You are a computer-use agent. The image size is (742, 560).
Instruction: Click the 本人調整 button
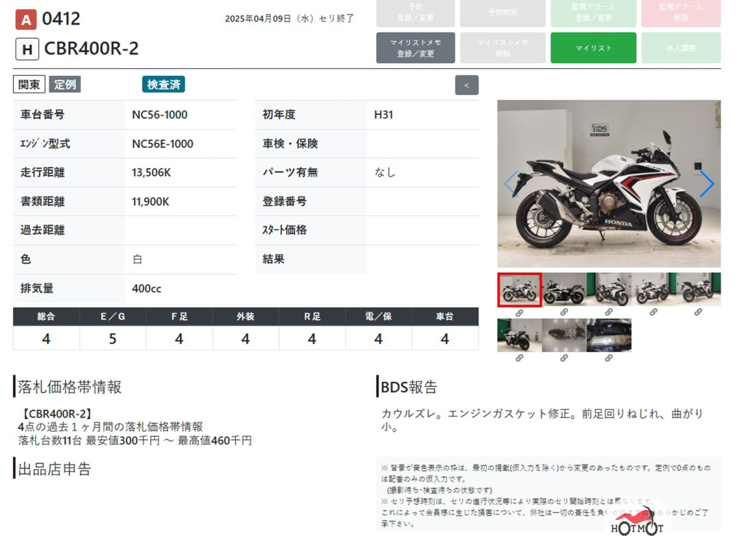(681, 48)
